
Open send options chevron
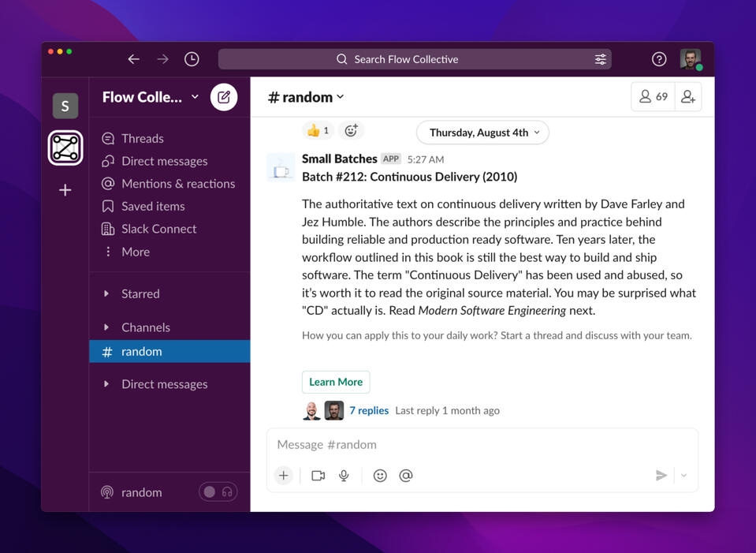point(683,476)
